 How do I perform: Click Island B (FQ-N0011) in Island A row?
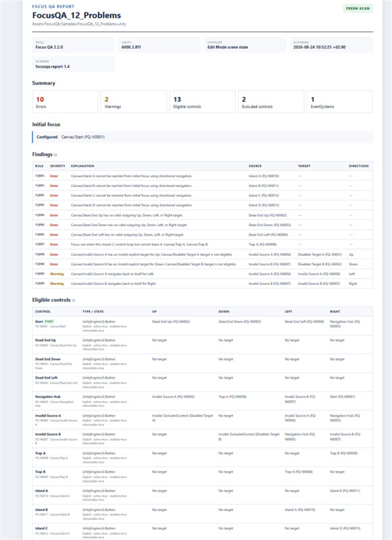[x=345, y=491]
